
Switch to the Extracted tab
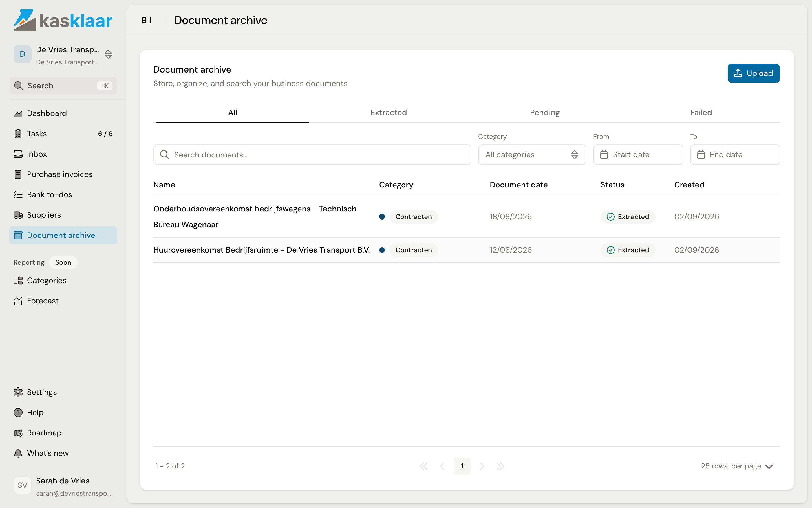point(389,113)
